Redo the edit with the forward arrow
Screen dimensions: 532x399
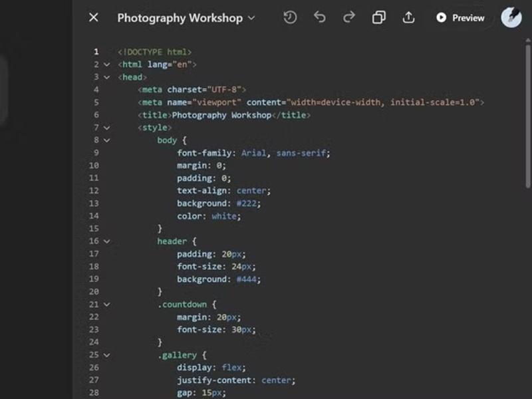click(x=349, y=18)
